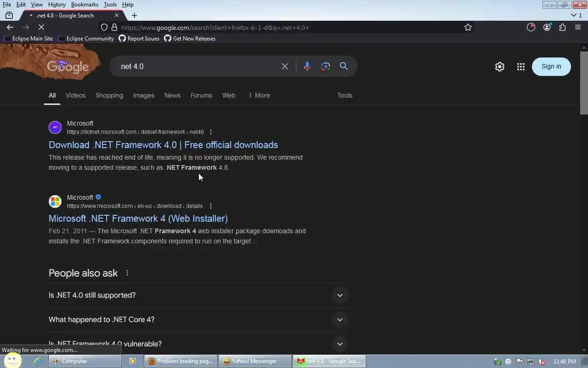Switch to Yahoo! Messenger taskbar button
Screen dimensions: 588x368
[x=254, y=361]
